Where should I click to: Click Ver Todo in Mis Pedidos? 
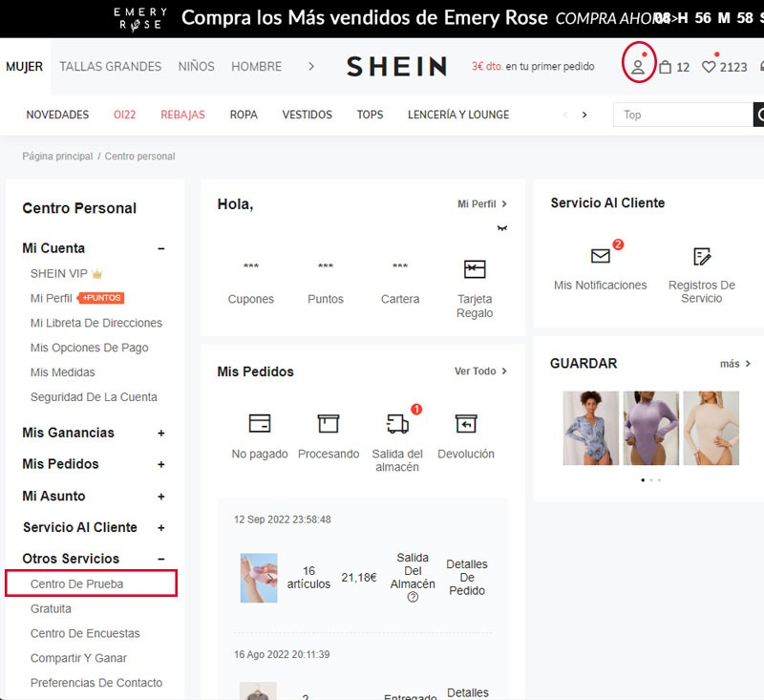[x=480, y=371]
